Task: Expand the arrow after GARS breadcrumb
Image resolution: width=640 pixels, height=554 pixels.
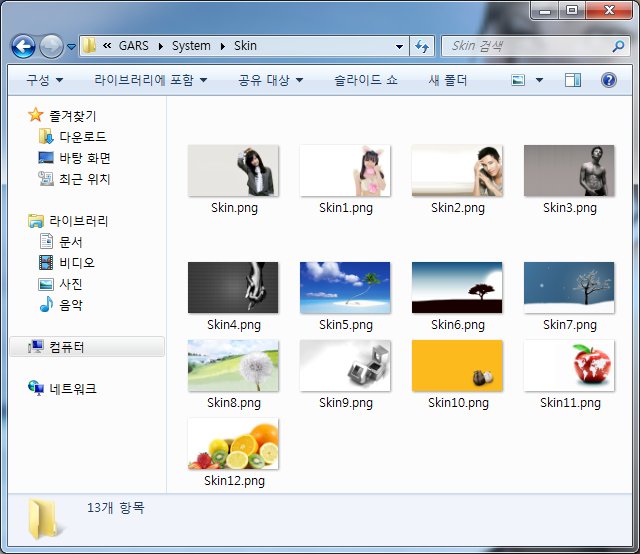Action: point(161,46)
